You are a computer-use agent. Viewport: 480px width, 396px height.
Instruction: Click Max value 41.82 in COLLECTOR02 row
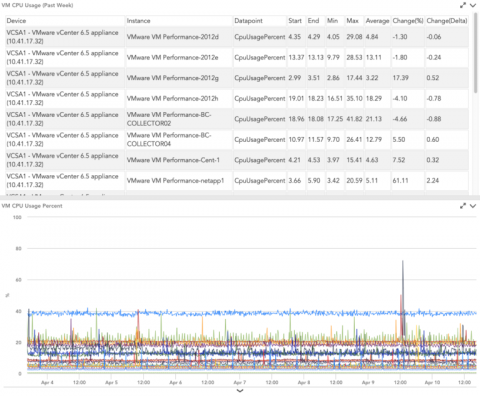pyautogui.click(x=354, y=119)
